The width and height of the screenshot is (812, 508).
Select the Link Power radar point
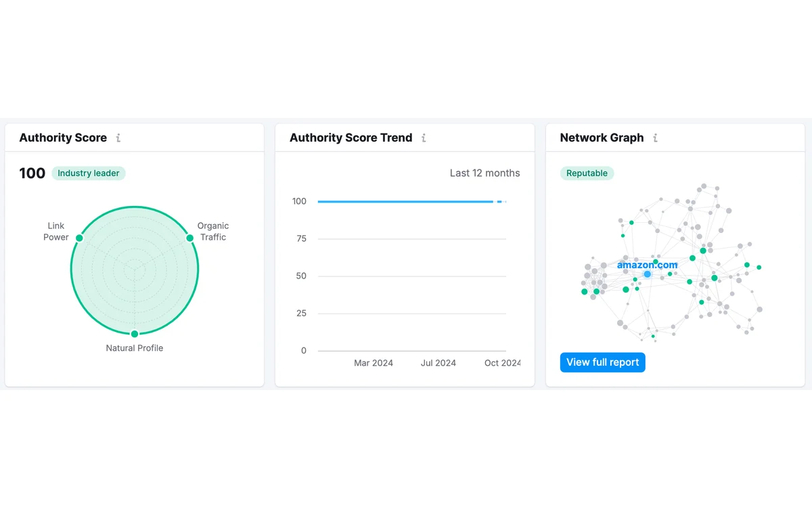pos(79,238)
